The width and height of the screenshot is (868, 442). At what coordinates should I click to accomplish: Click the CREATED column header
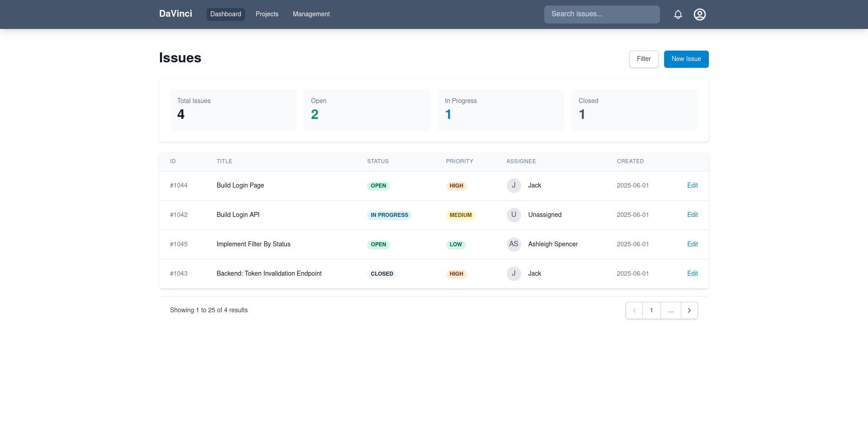[630, 161]
